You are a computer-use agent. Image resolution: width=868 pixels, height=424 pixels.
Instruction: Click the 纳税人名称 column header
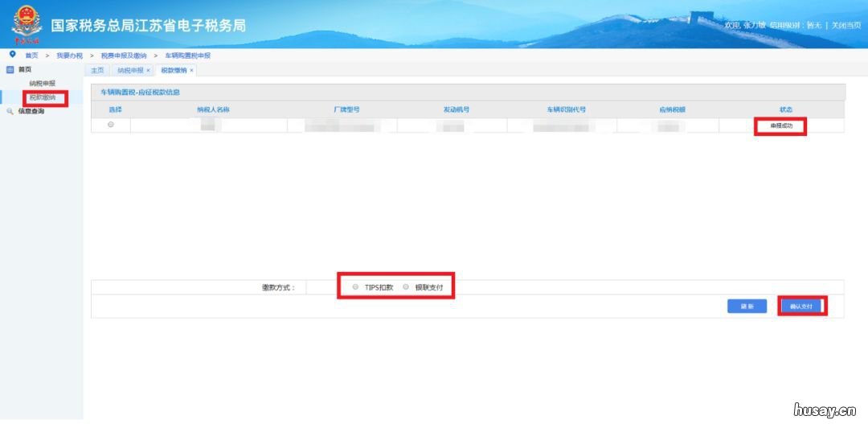(213, 109)
